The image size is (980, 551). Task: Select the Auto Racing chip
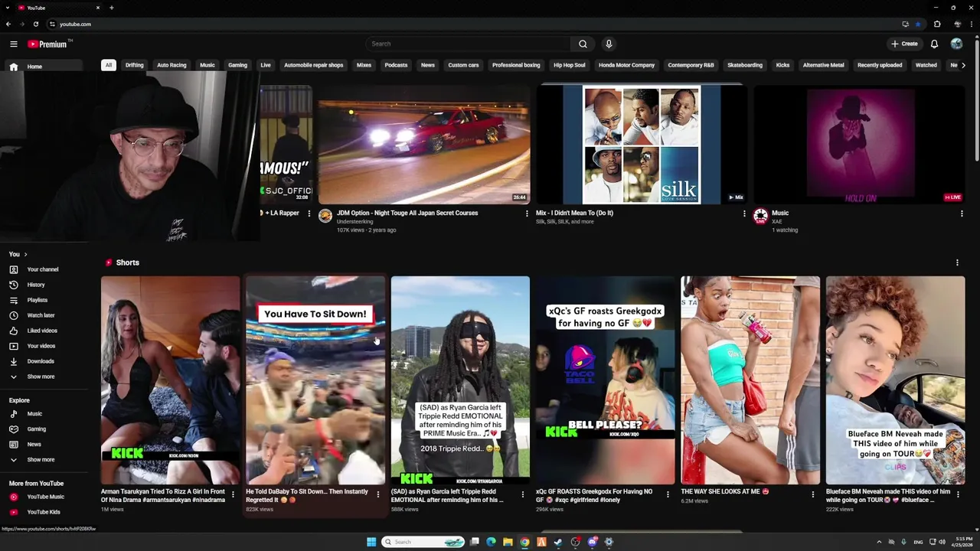tap(171, 65)
